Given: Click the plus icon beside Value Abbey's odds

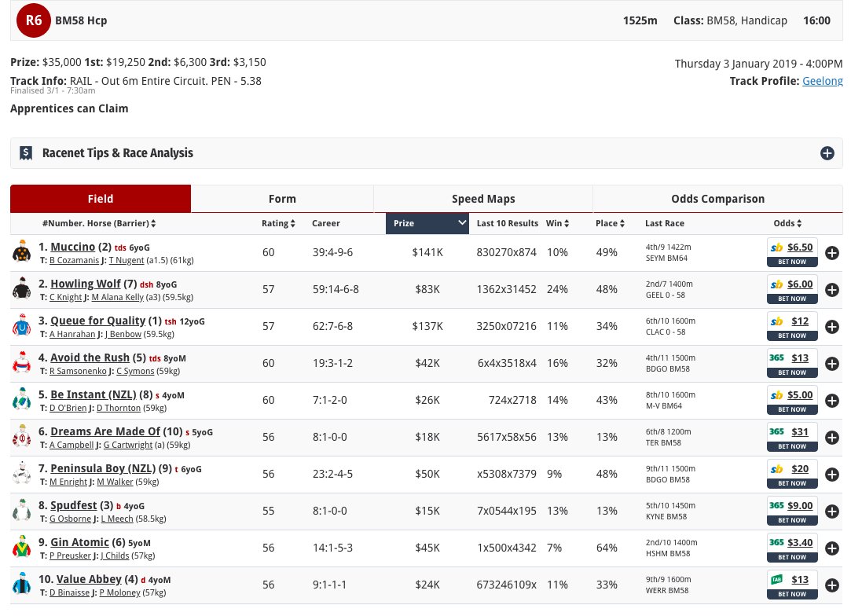Looking at the screenshot, I should click(832, 585).
